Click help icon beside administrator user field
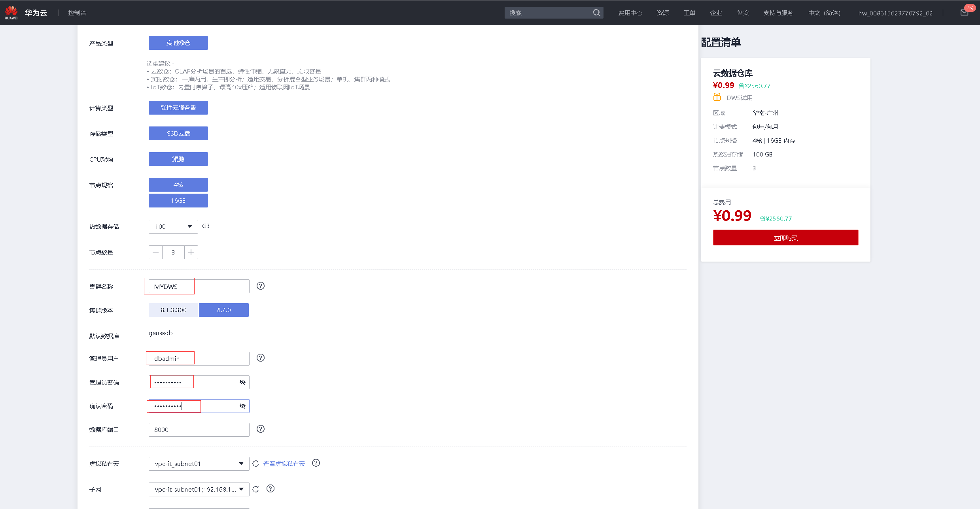The height and width of the screenshot is (509, 980). 260,358
